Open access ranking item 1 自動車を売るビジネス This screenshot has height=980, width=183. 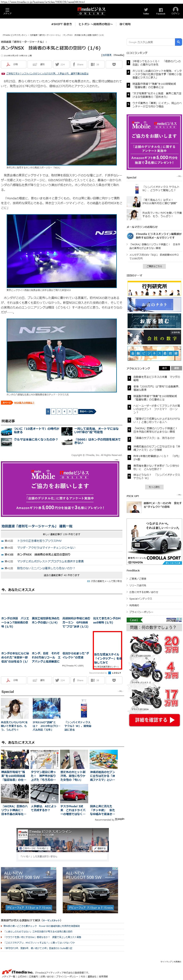tap(156, 378)
